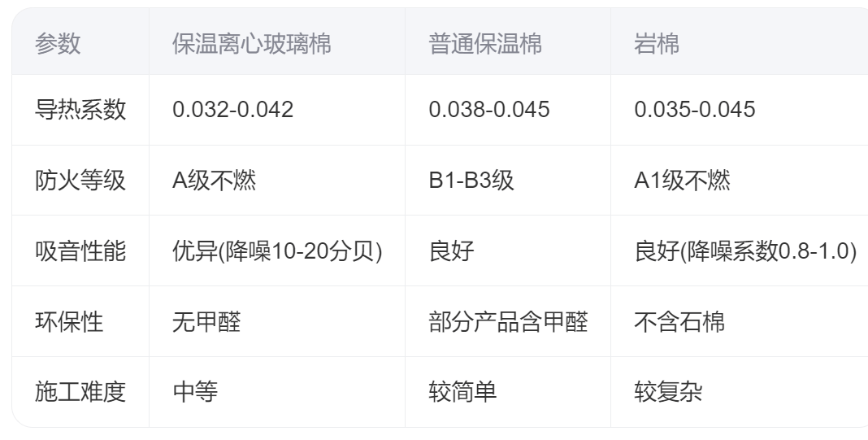Select the A1级不燃 cell
The height and width of the screenshot is (440, 868).
[682, 181]
